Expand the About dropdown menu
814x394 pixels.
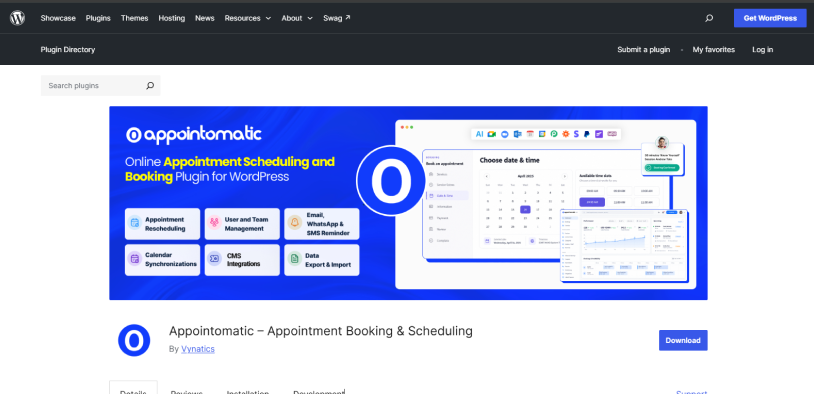[x=297, y=18]
